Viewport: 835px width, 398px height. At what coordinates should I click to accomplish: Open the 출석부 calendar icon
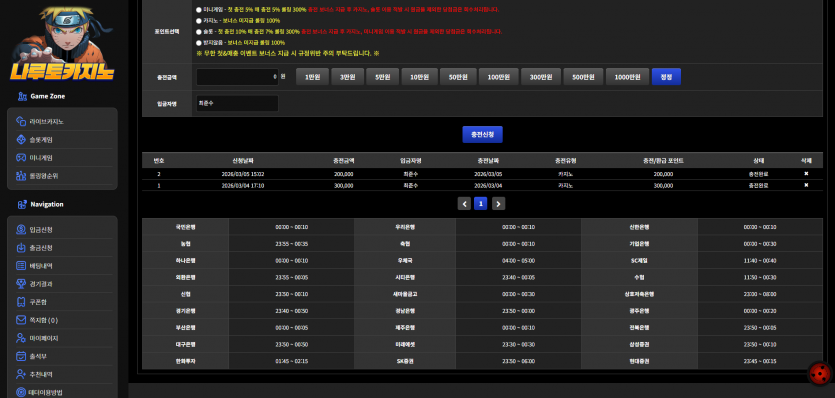(21, 356)
